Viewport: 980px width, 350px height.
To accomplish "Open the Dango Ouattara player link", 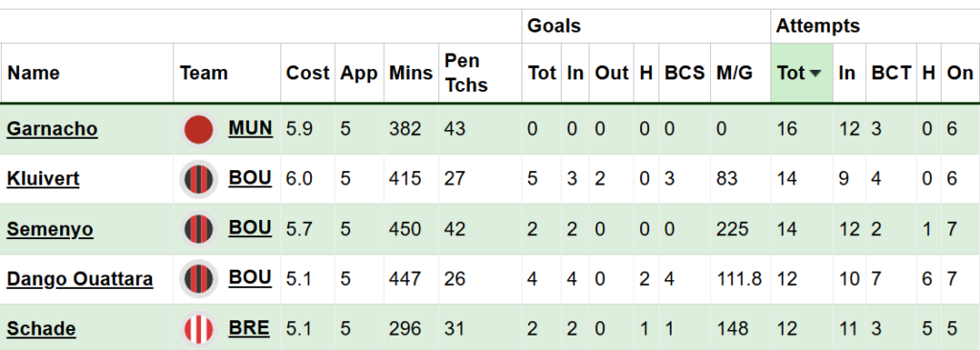I will pos(80,278).
